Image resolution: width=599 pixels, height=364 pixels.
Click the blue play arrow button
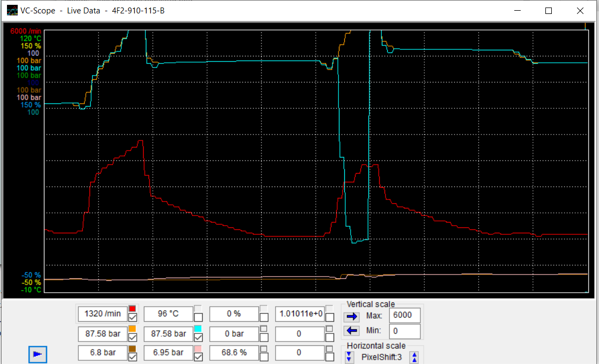38,354
